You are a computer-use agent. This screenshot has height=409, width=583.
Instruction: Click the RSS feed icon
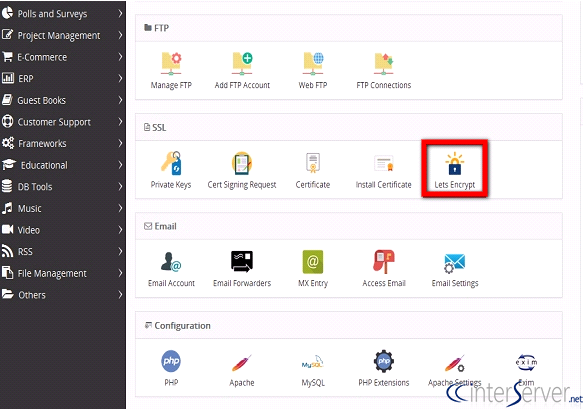tap(7, 251)
